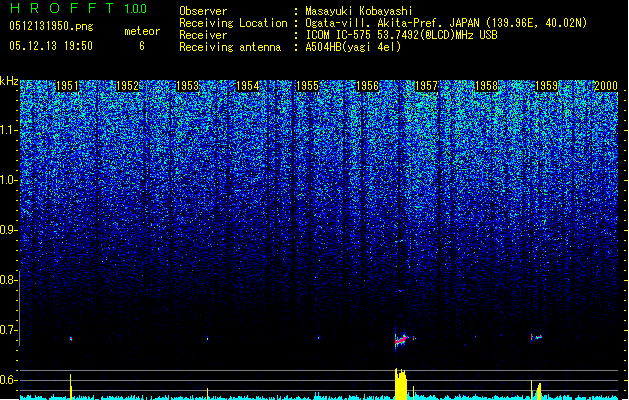This screenshot has width=629, height=400.
Task: Click the ICOM IC-575 receiver value
Action: (401, 35)
